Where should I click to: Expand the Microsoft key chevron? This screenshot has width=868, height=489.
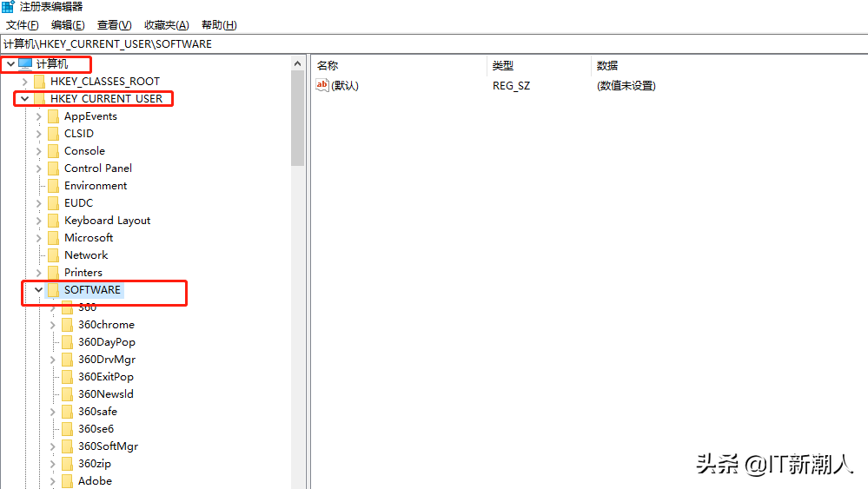39,238
